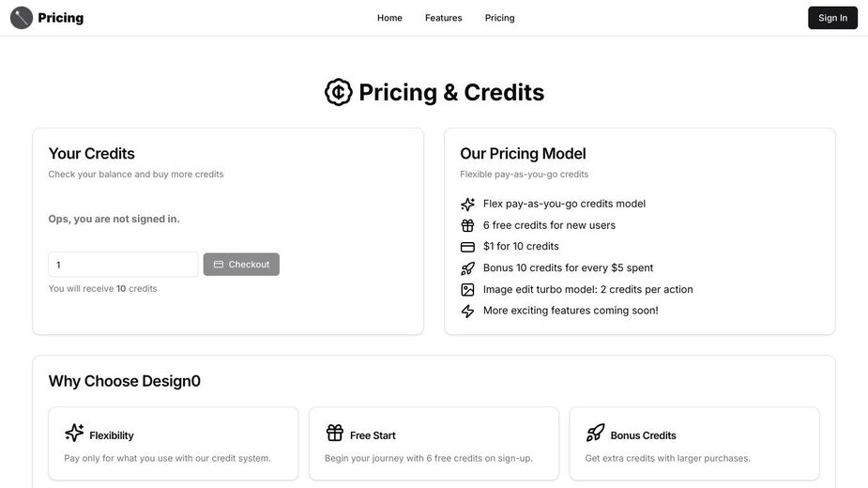Screen dimensions: 868x488
Task: Click the Bonus Credits card
Action: 694,444
